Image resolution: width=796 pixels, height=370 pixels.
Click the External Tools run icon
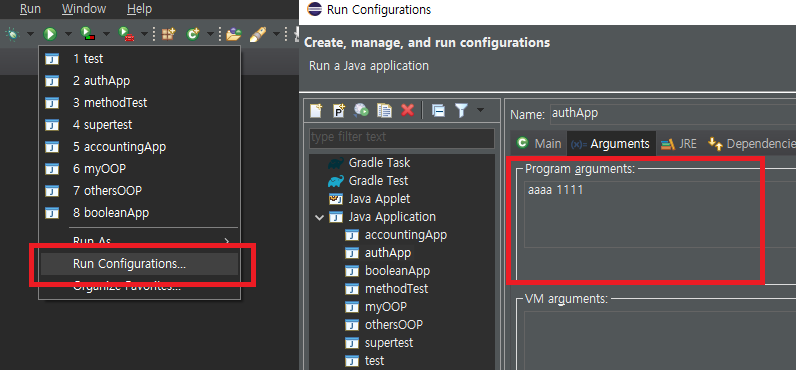pyautogui.click(x=125, y=34)
